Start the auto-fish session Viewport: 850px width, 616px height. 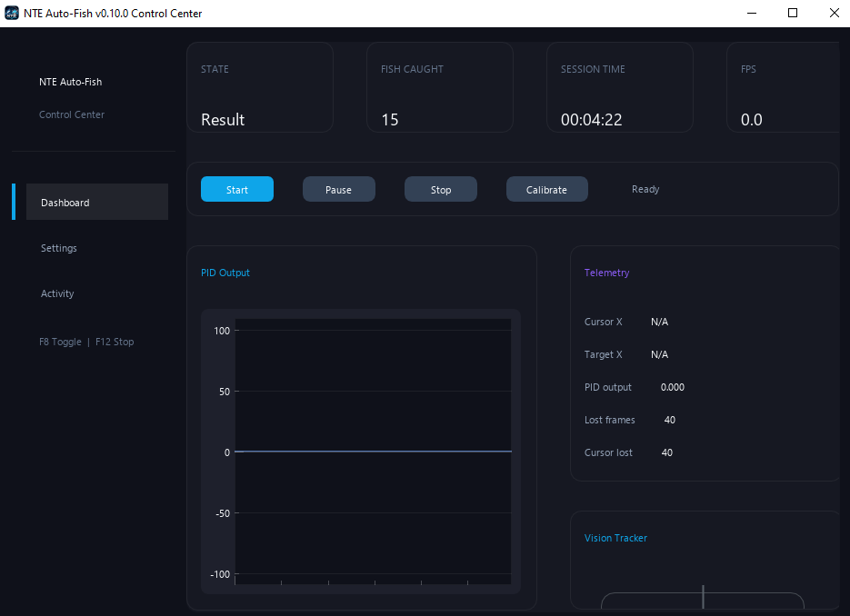[x=237, y=189]
